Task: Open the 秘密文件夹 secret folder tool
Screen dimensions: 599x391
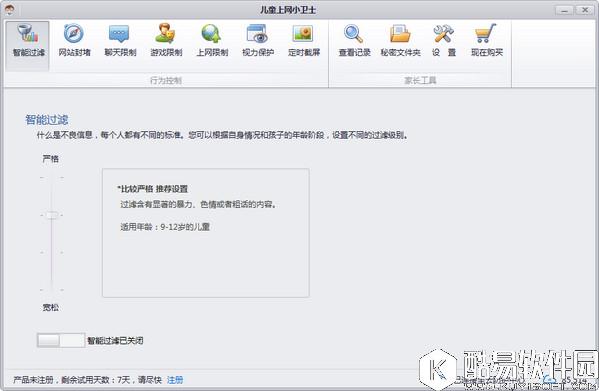Action: [400, 41]
